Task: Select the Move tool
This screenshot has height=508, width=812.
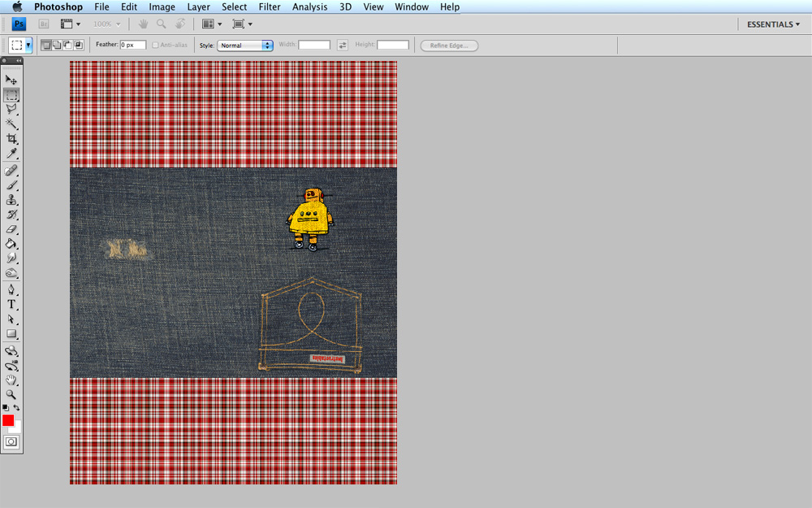Action: pyautogui.click(x=11, y=80)
